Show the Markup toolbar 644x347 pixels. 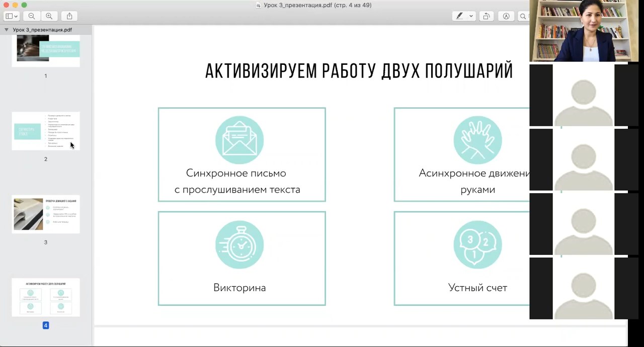click(x=506, y=16)
